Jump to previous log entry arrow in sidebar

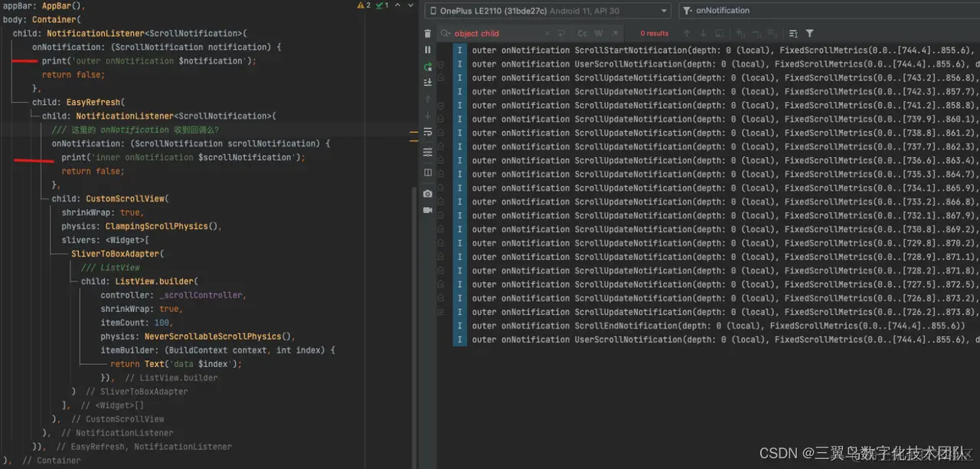[x=427, y=100]
